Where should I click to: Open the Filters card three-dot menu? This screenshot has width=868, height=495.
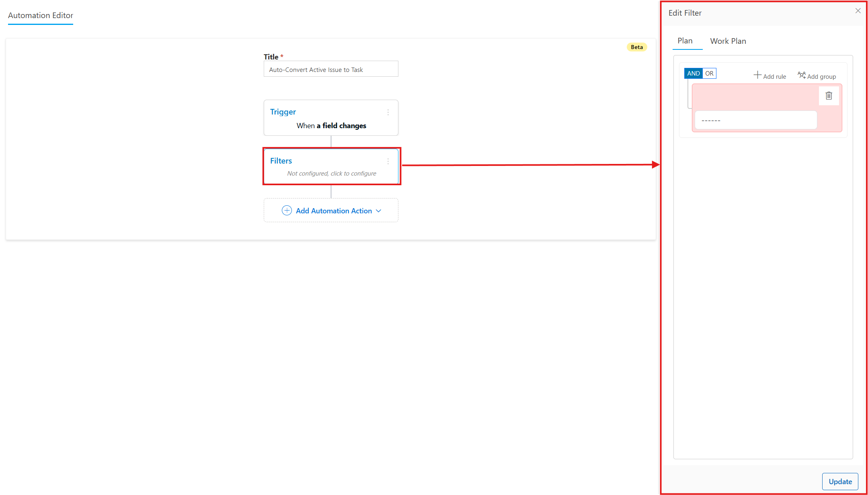tap(388, 162)
